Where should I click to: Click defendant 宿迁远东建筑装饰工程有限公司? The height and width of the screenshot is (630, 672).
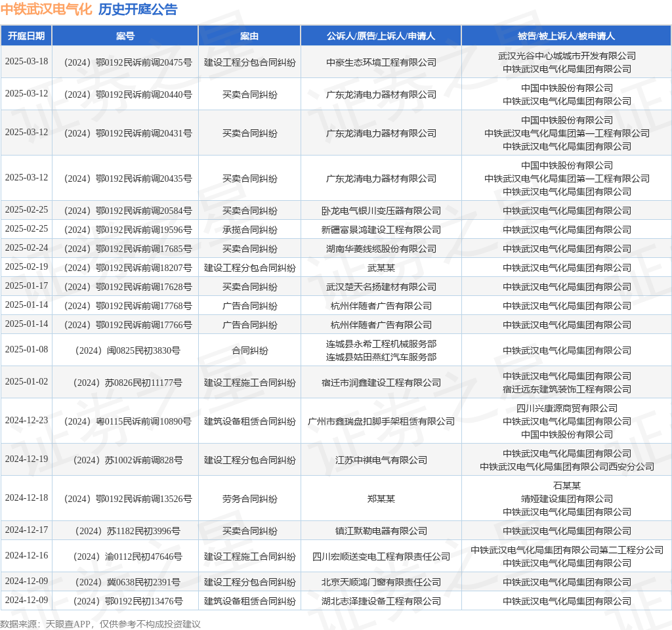point(566,389)
